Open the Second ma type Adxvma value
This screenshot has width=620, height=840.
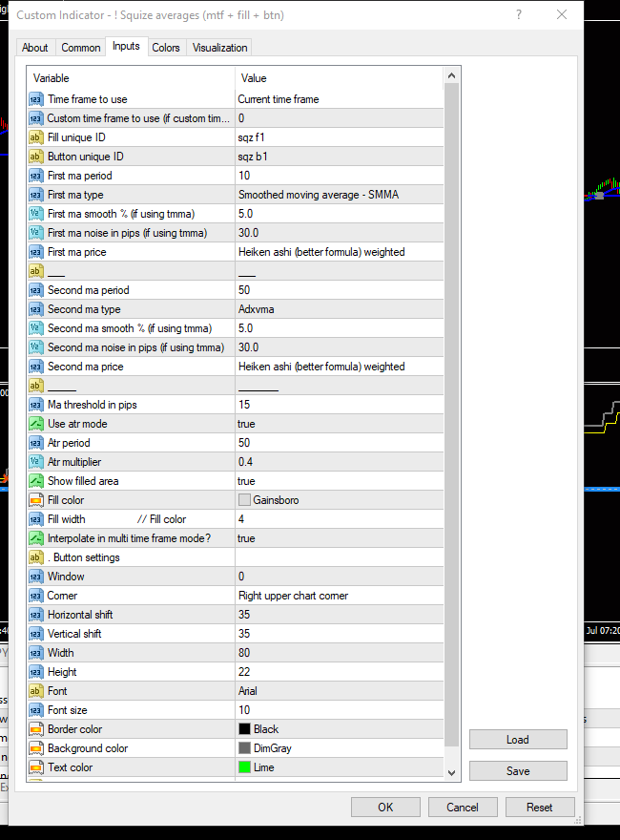point(340,309)
